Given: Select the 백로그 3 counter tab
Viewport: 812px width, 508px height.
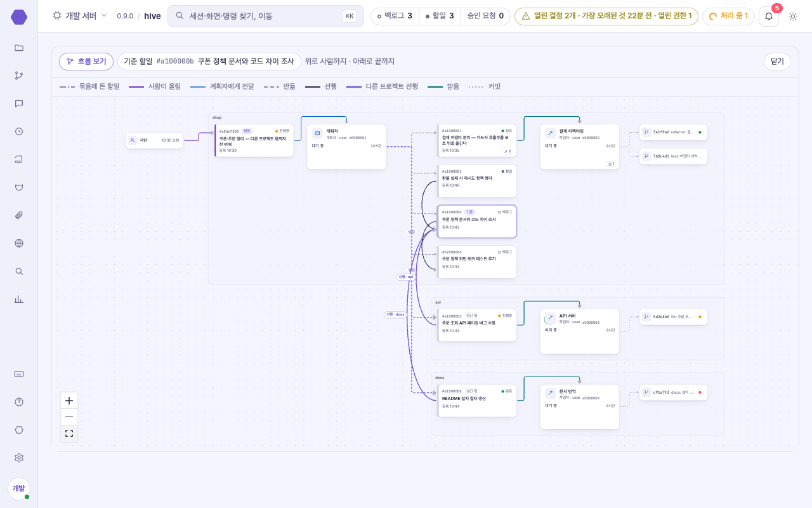Looking at the screenshot, I should coord(395,16).
